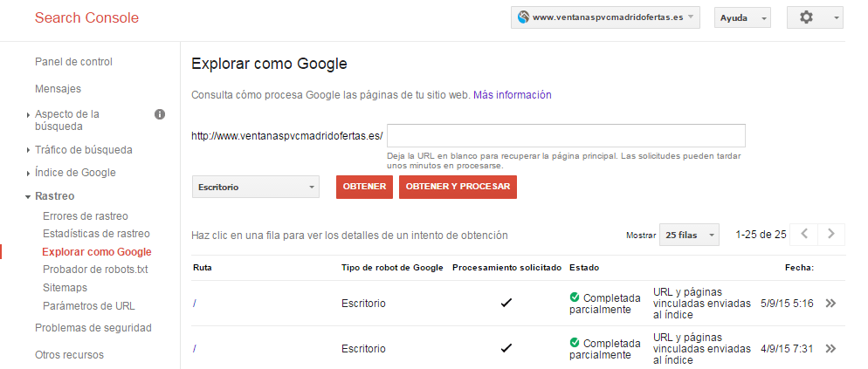Click the OBTENER Y PROCESAR button
Screen dimensions: 868x369
pos(458,187)
